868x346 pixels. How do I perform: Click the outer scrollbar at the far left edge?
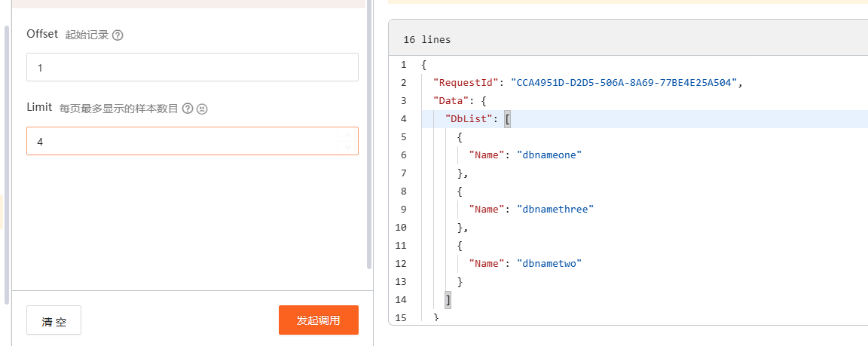pos(7,164)
